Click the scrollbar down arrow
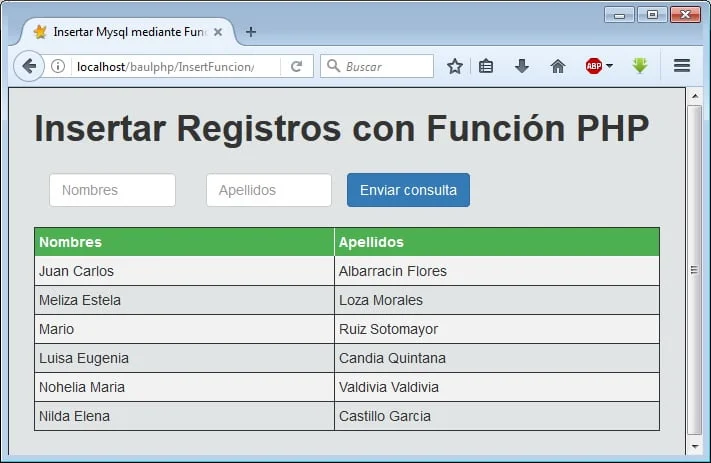This screenshot has height=463, width=711. point(695,447)
